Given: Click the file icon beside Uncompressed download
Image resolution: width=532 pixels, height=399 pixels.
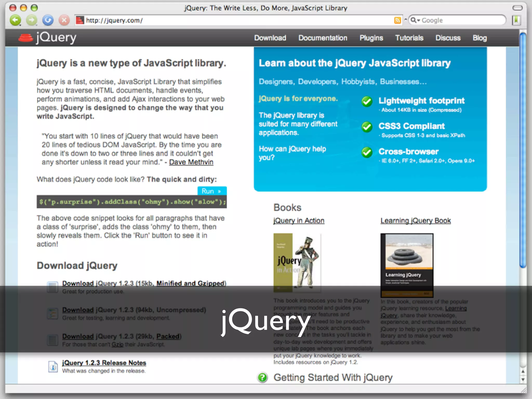Looking at the screenshot, I should [x=53, y=314].
